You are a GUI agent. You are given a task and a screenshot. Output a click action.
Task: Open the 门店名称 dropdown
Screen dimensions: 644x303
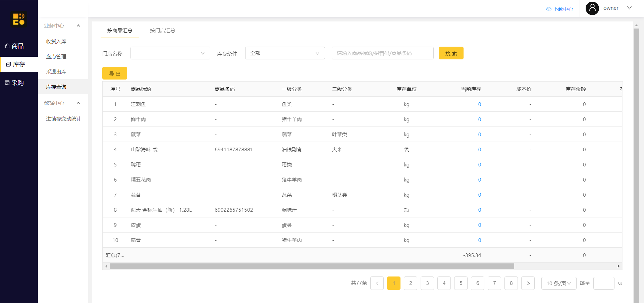coord(170,53)
